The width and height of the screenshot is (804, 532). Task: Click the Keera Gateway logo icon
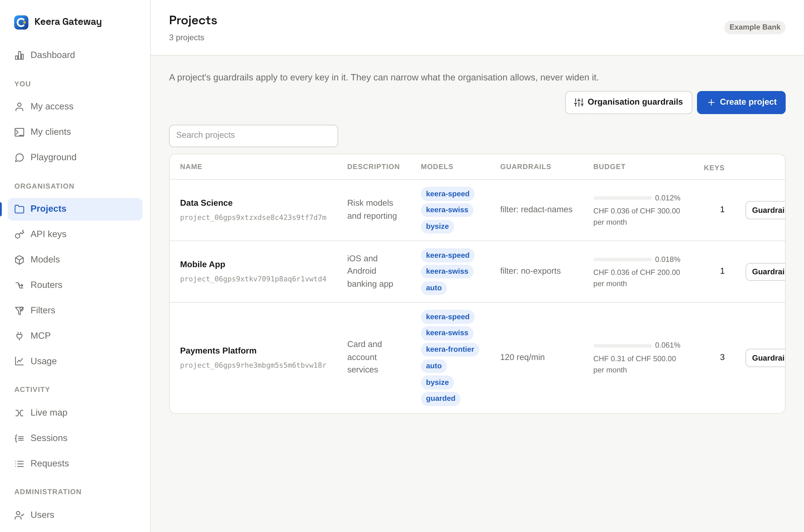[21, 22]
